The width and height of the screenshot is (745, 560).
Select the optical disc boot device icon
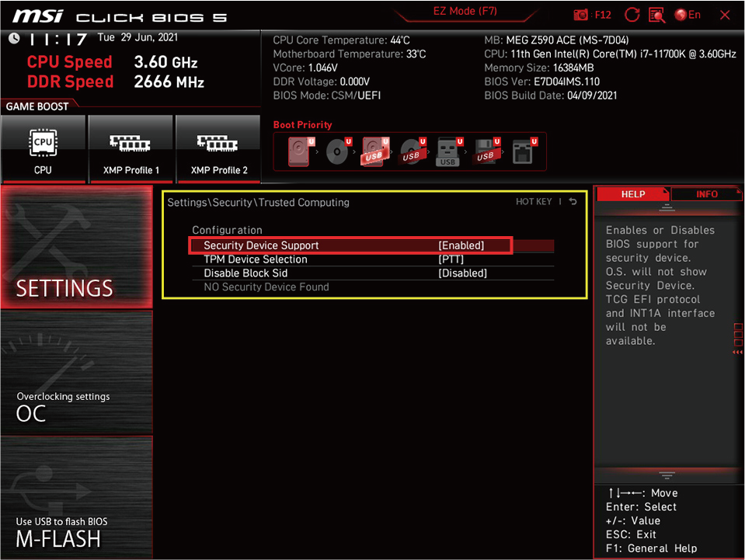pyautogui.click(x=338, y=151)
